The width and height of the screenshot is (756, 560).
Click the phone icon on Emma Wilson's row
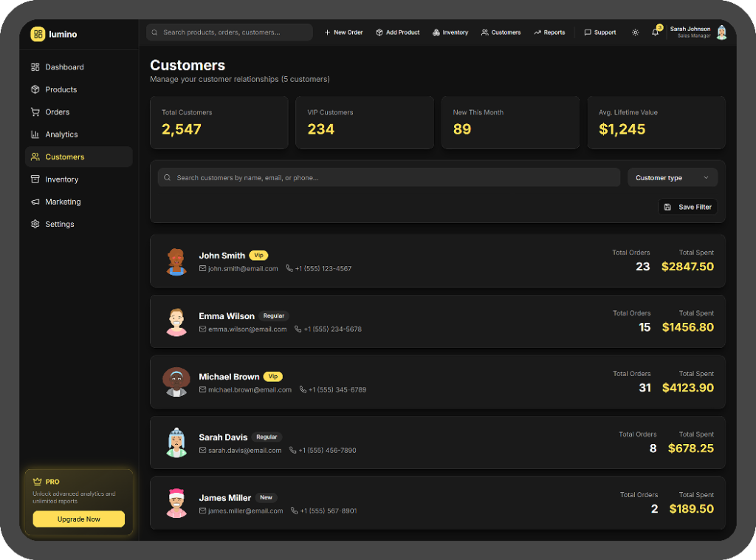point(298,329)
